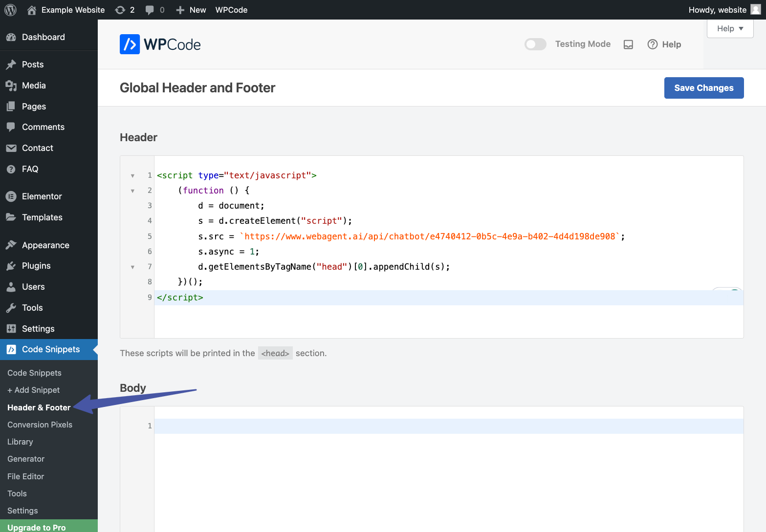
Task: Open the Help dropdown tab at top right
Action: coord(730,28)
